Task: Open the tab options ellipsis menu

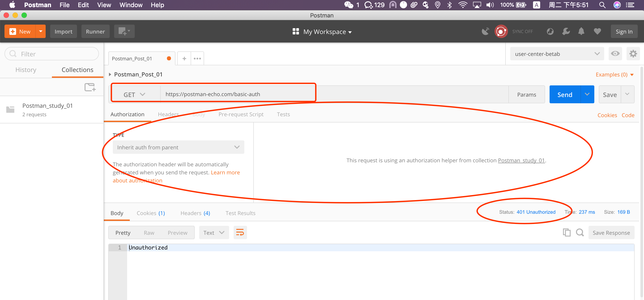Action: tap(197, 58)
